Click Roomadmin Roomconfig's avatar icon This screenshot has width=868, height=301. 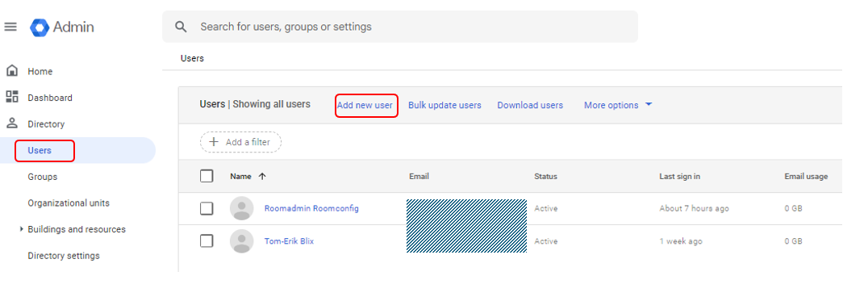(241, 208)
